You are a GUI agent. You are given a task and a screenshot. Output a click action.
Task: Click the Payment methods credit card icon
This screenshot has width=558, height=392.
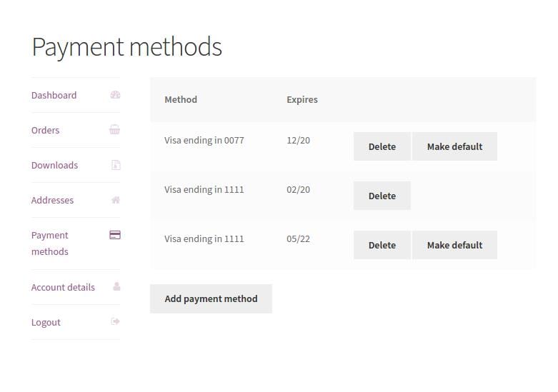click(115, 235)
